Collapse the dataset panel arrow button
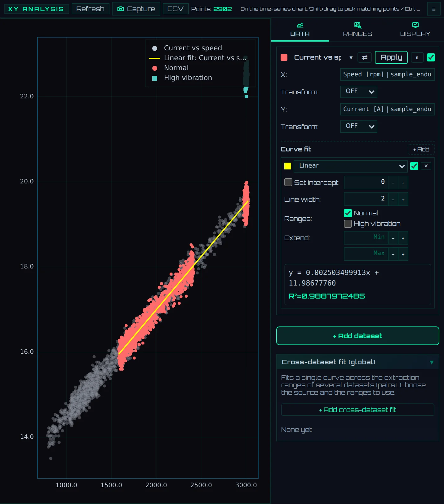The width and height of the screenshot is (444, 504). tap(417, 57)
